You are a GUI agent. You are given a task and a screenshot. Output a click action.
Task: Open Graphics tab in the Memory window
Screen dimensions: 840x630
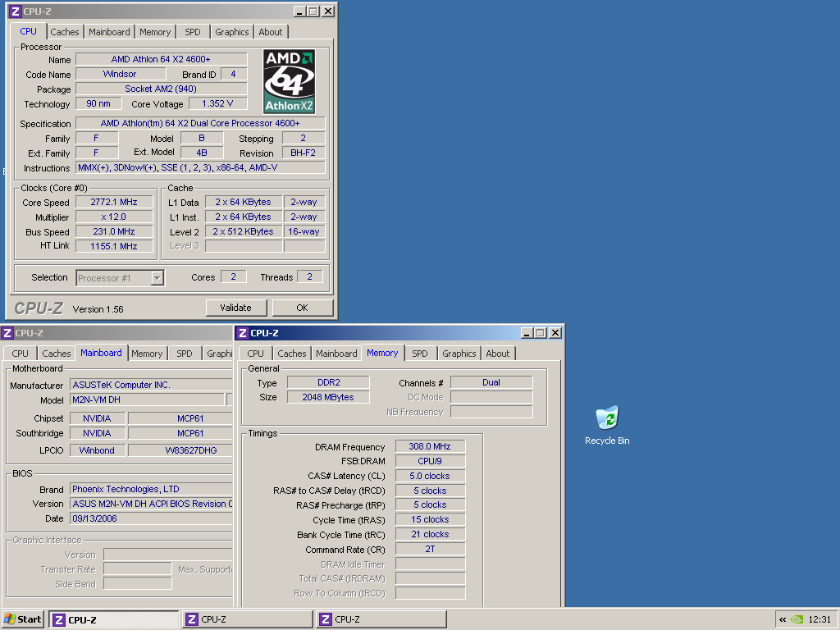pyautogui.click(x=459, y=354)
